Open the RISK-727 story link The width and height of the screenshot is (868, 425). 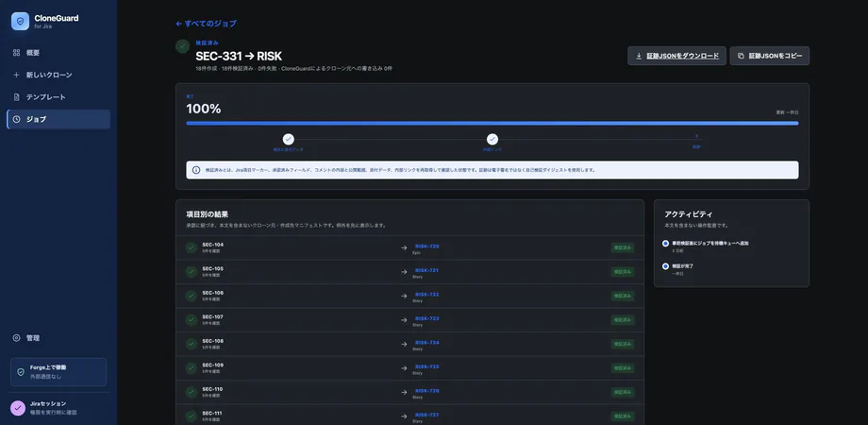pyautogui.click(x=426, y=415)
